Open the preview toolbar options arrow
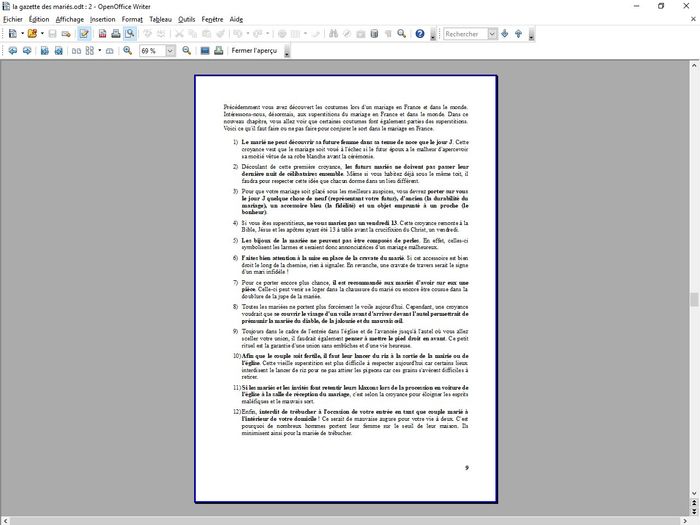This screenshot has height=525, width=700. point(287,52)
